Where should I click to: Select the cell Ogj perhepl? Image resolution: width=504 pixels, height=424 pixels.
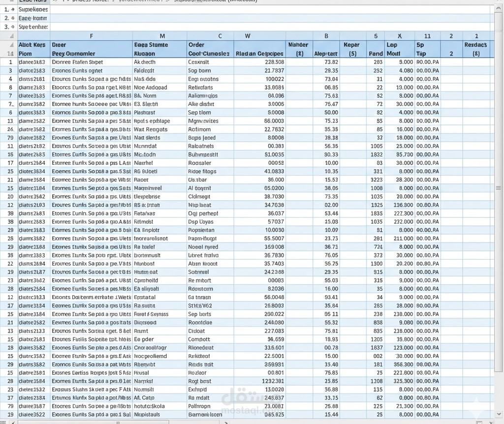pyautogui.click(x=210, y=213)
